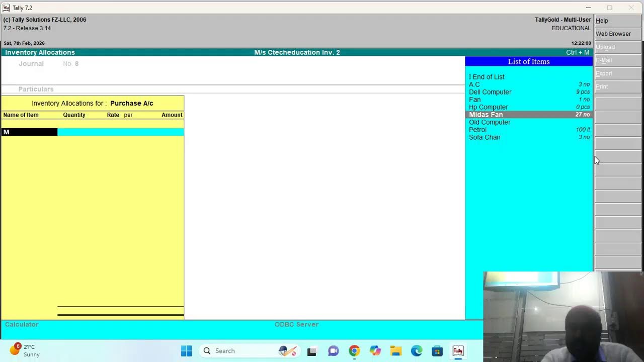Select End of List entry
644x362 pixels.
[529, 77]
